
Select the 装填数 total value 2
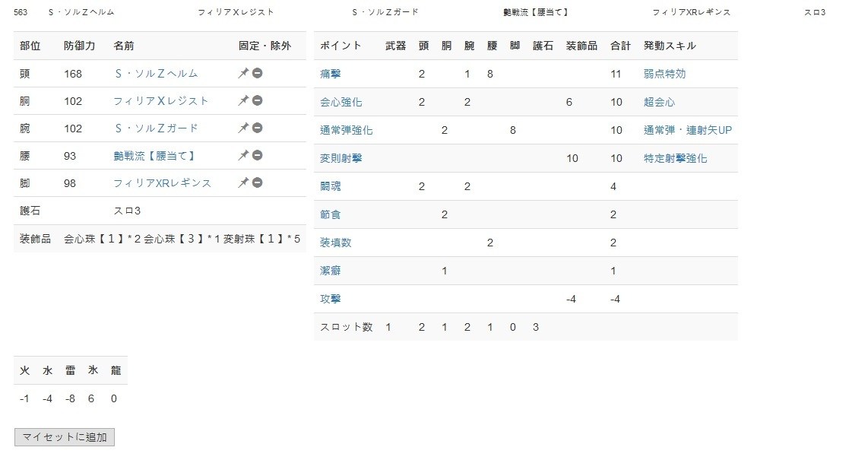coord(613,243)
